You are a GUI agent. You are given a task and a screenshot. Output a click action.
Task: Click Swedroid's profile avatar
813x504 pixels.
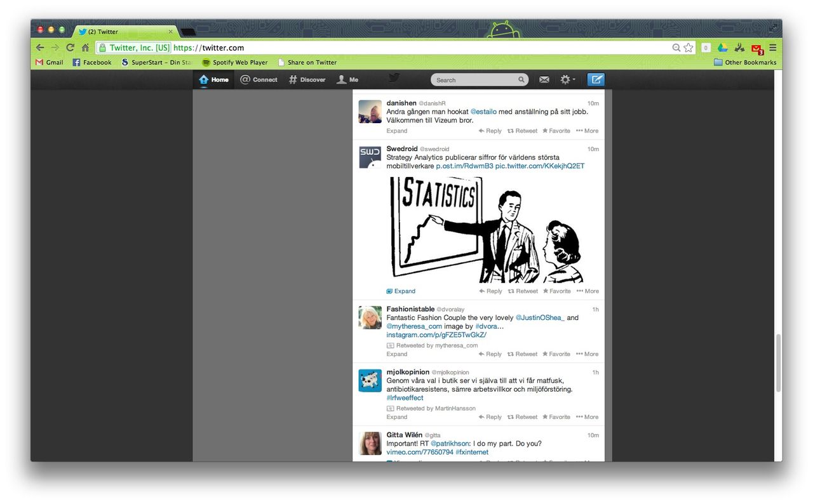(370, 157)
